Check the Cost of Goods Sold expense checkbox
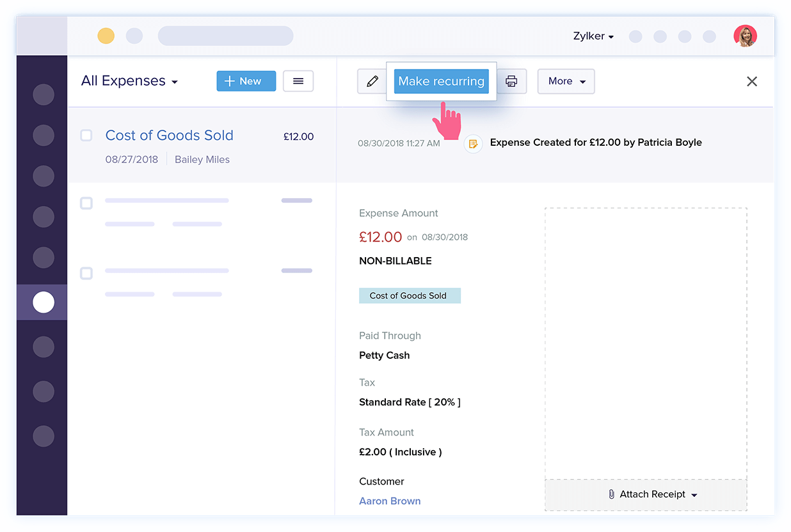Image resolution: width=791 pixels, height=532 pixels. 86,135
